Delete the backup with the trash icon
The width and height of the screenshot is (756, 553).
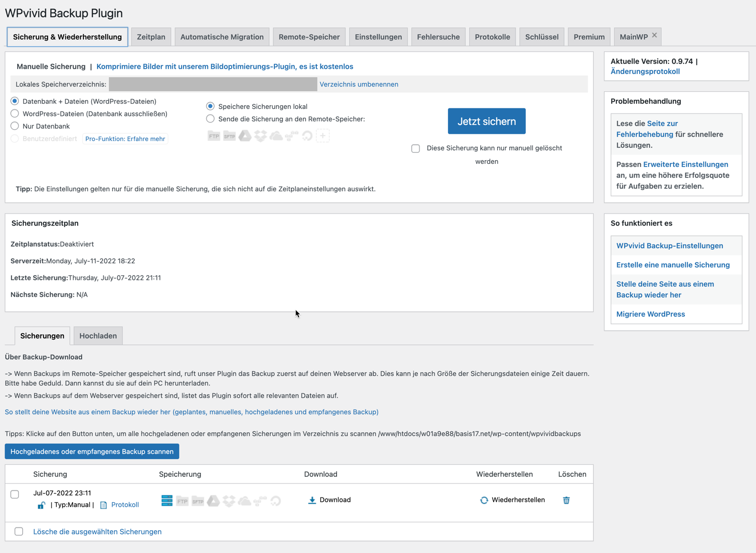pos(566,500)
